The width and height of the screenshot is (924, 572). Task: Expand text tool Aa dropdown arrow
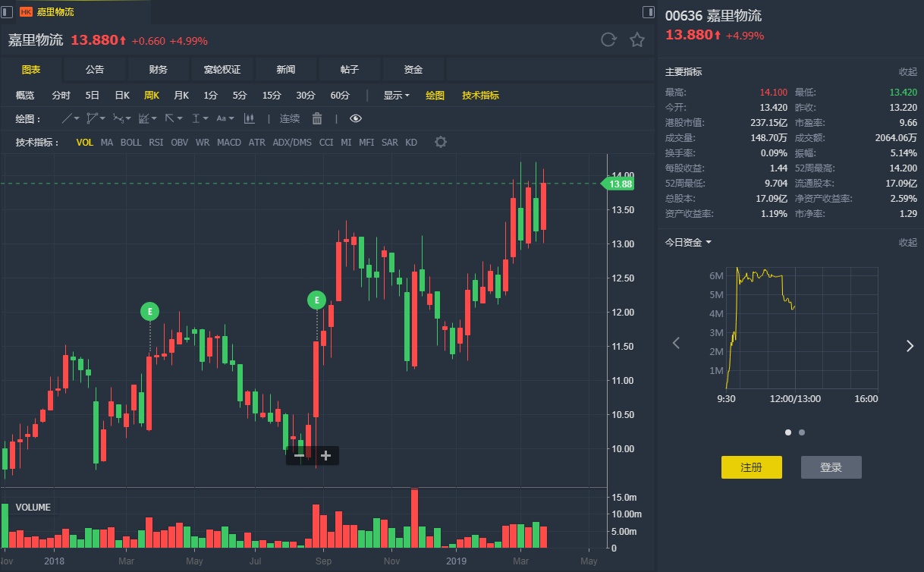(x=231, y=118)
